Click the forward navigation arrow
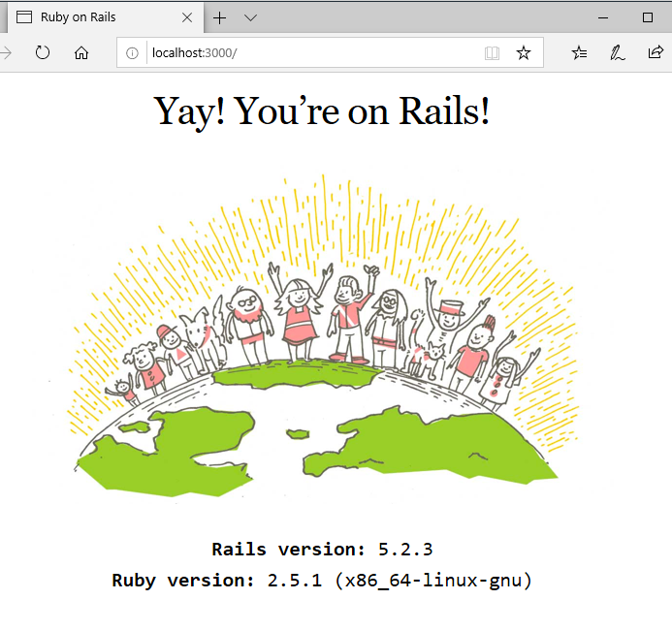Screen dimensions: 672x631 [x=6, y=52]
